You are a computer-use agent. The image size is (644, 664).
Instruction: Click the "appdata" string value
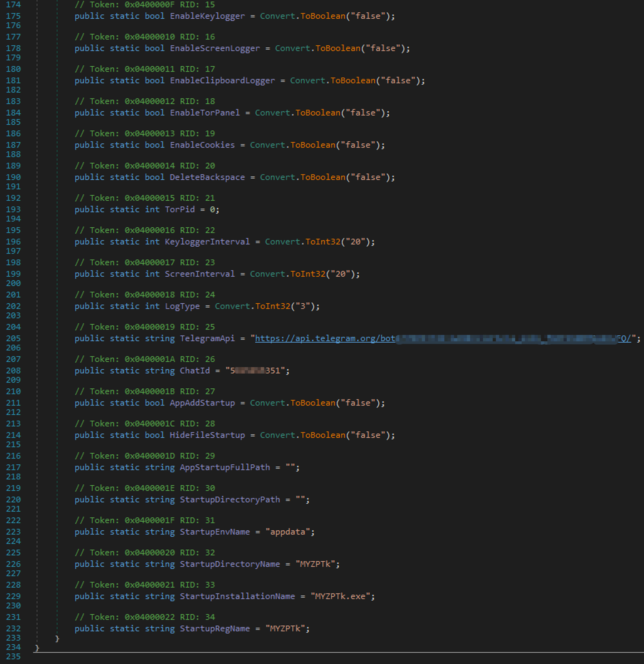click(x=288, y=532)
